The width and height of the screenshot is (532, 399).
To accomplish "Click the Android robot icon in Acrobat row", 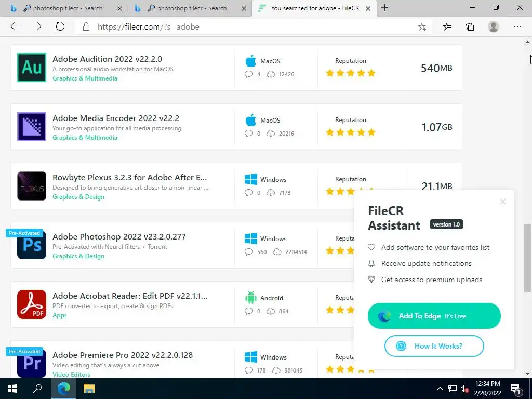I will (251, 298).
